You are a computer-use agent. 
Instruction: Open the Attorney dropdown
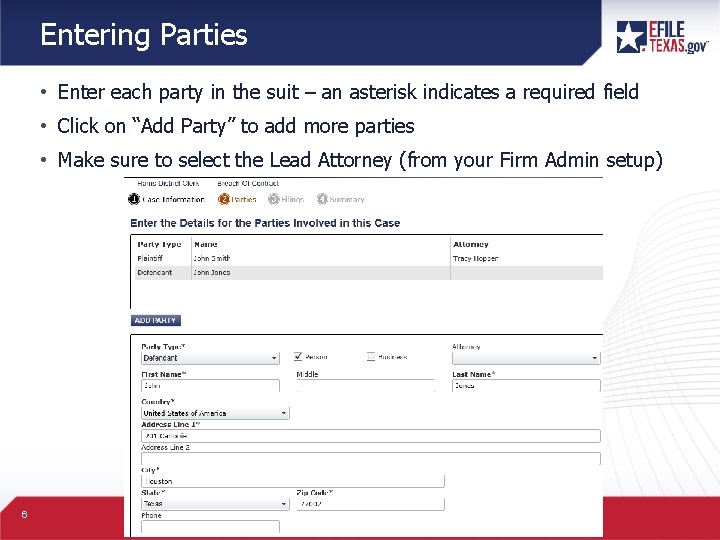point(525,357)
